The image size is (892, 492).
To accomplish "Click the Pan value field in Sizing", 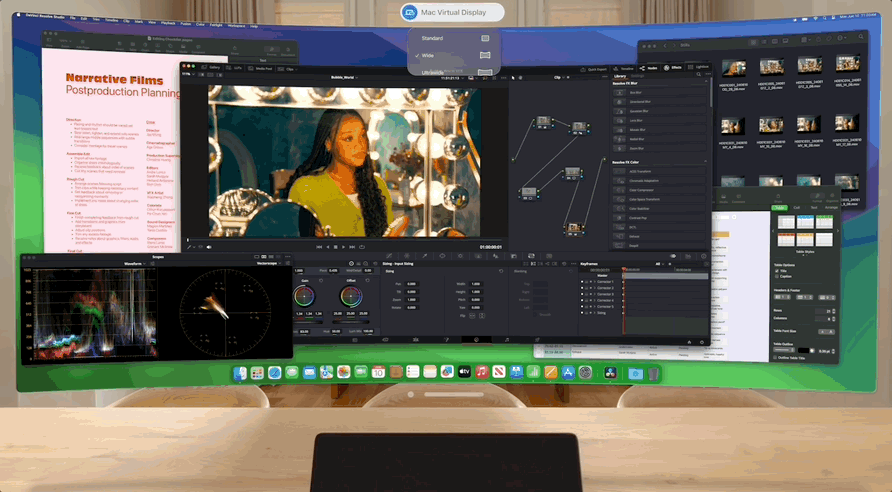I will click(411, 283).
